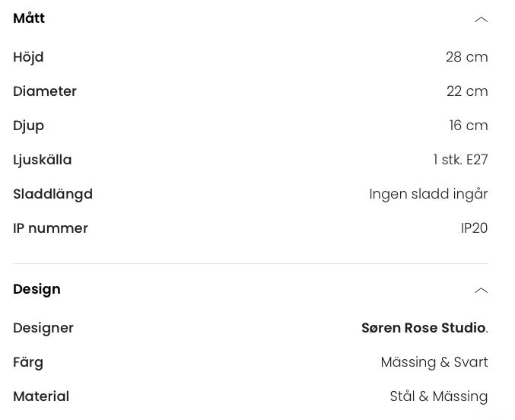Click the Höjd label
Image resolution: width=515 pixels, height=420 pixels.
pyautogui.click(x=28, y=57)
